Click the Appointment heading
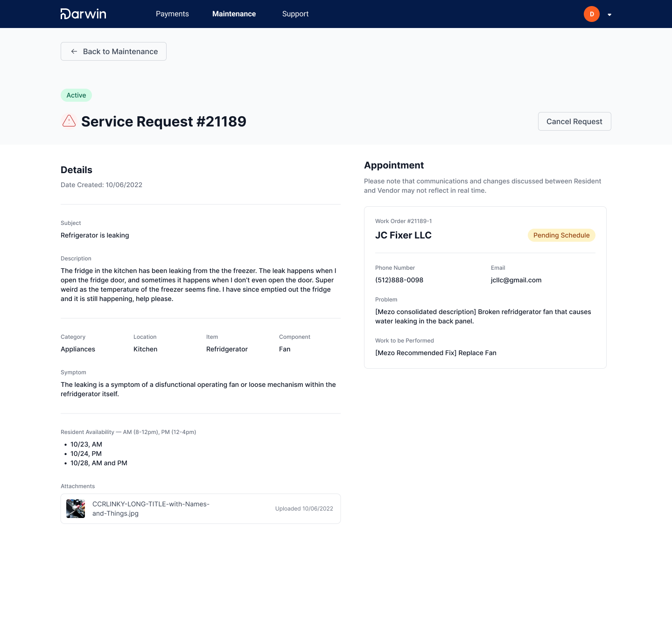The image size is (672, 623). [x=394, y=165]
